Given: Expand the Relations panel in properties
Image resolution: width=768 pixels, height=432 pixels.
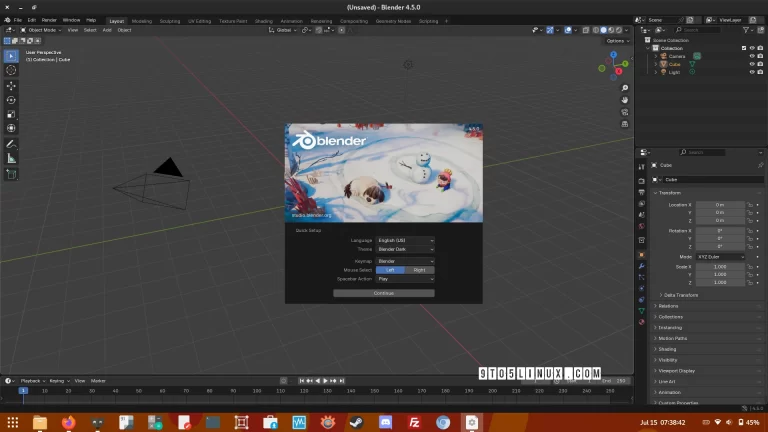Looking at the screenshot, I should pyautogui.click(x=669, y=306).
